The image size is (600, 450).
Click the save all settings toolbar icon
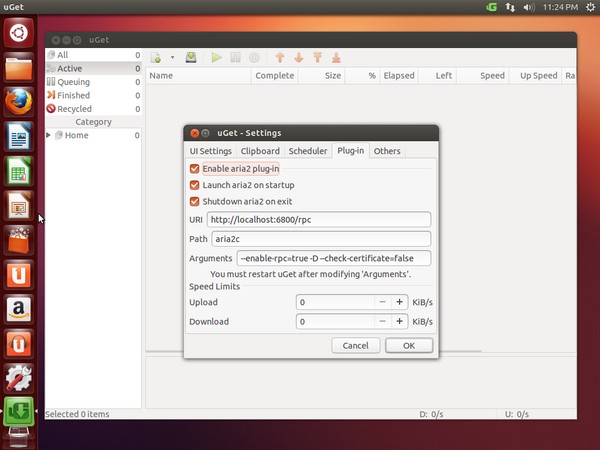191,58
